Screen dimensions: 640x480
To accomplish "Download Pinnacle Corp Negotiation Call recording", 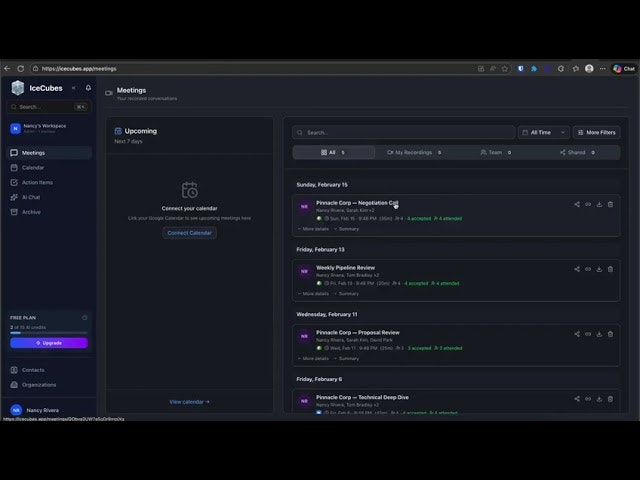I will click(x=599, y=204).
